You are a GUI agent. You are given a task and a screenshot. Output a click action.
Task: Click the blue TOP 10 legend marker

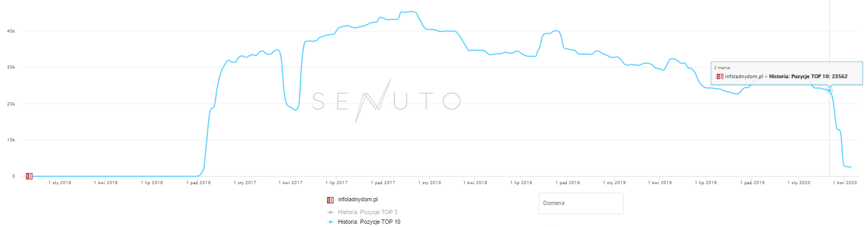pos(330,222)
